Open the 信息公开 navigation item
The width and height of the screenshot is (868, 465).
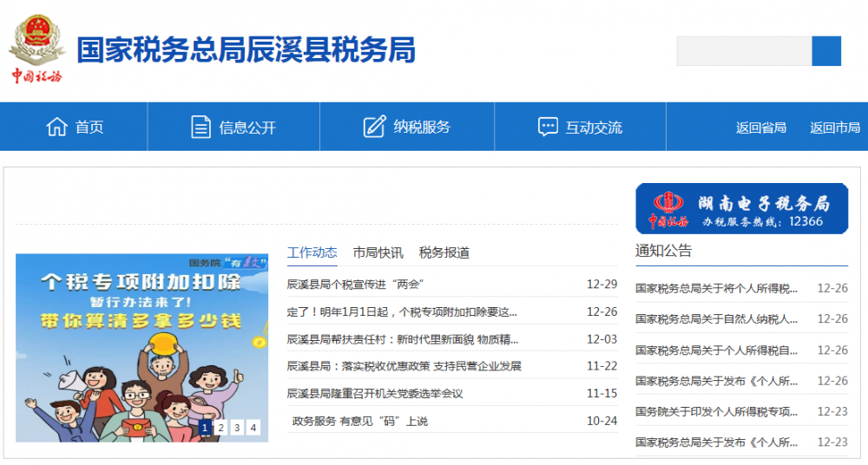pos(233,127)
